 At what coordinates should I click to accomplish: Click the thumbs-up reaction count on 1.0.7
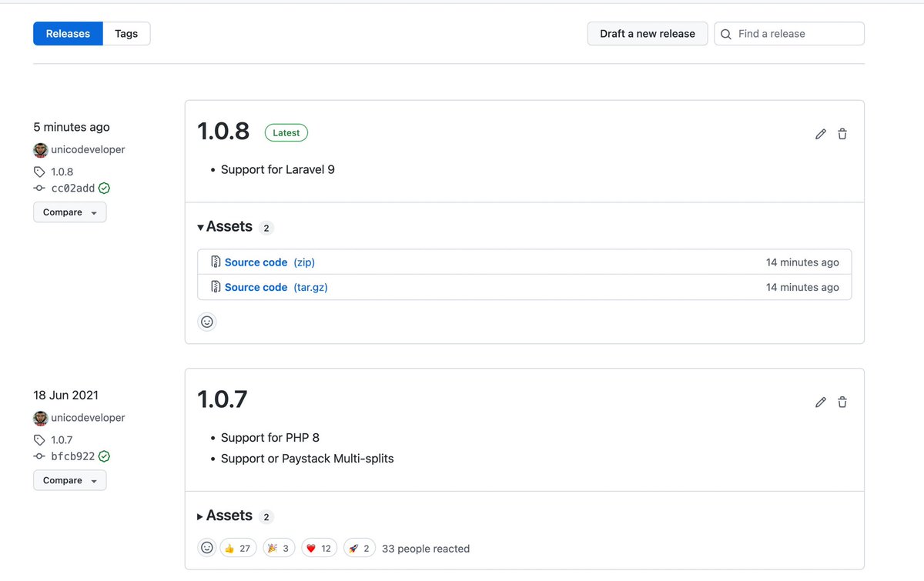coord(238,547)
